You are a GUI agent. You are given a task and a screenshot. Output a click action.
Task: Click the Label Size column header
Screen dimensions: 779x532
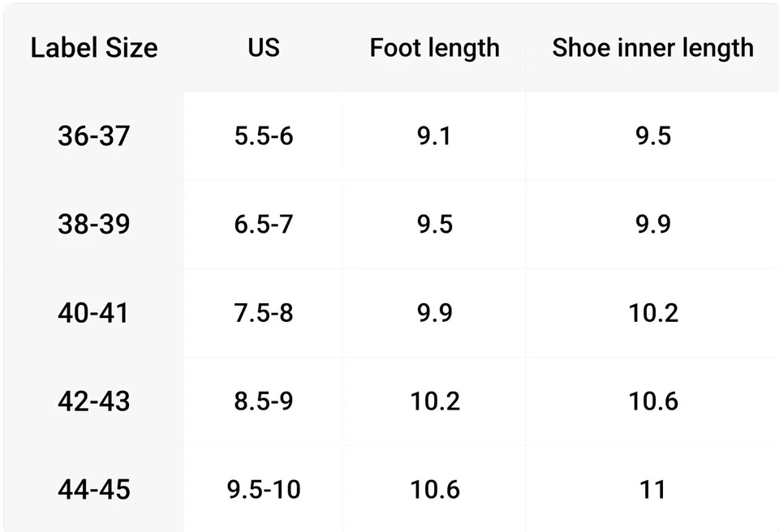pos(94,48)
